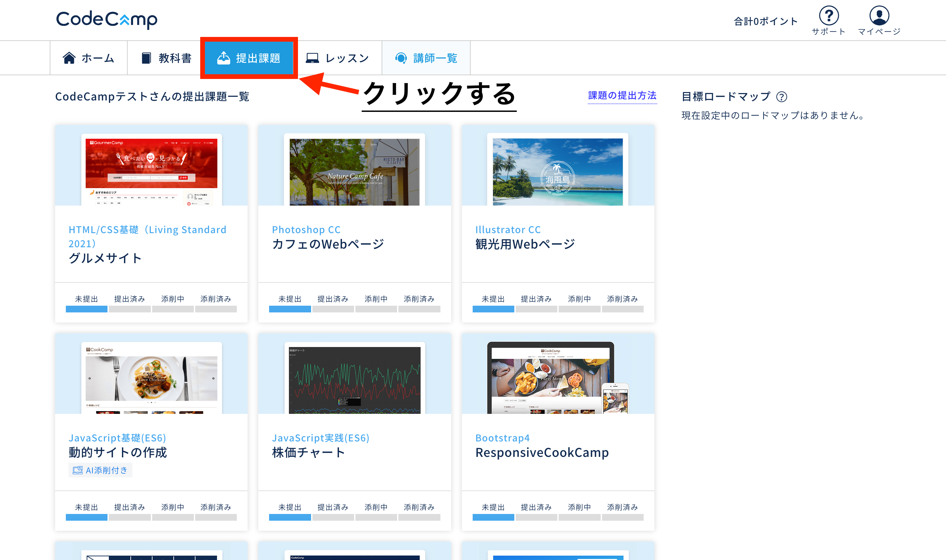946x560 pixels.
Task: Open the 株価チャート thumbnail image
Action: [354, 379]
